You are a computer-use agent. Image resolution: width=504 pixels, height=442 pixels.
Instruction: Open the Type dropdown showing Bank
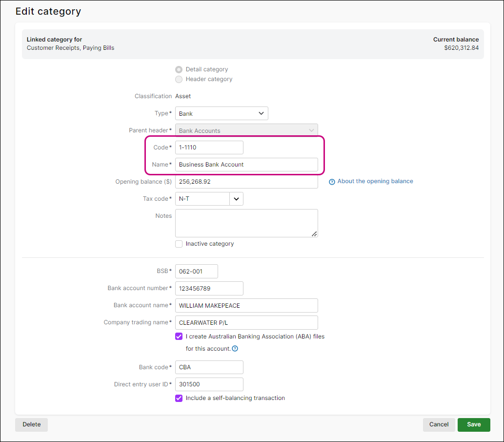click(222, 113)
